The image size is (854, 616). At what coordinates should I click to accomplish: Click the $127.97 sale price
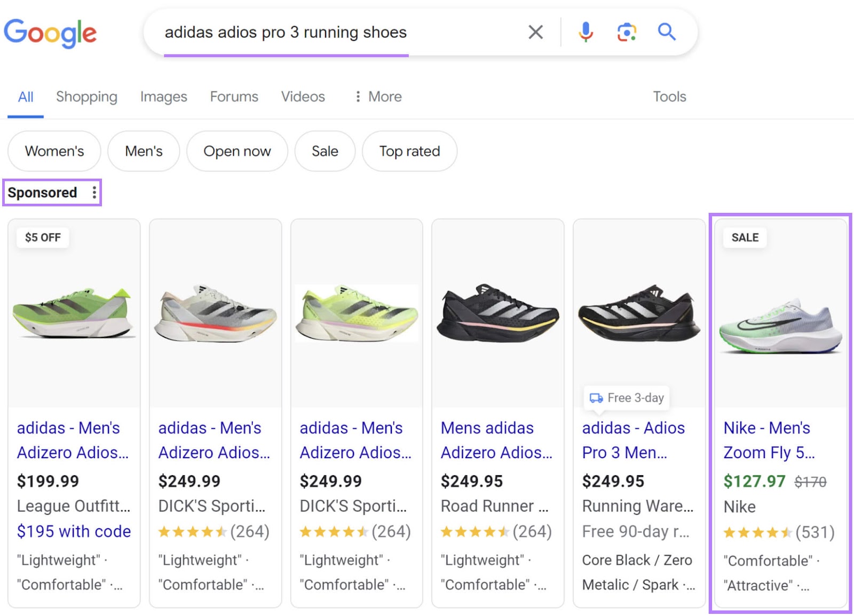pos(754,481)
